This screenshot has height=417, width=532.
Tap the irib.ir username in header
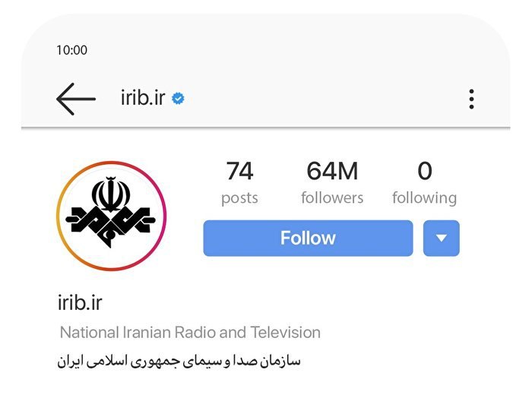tap(143, 98)
